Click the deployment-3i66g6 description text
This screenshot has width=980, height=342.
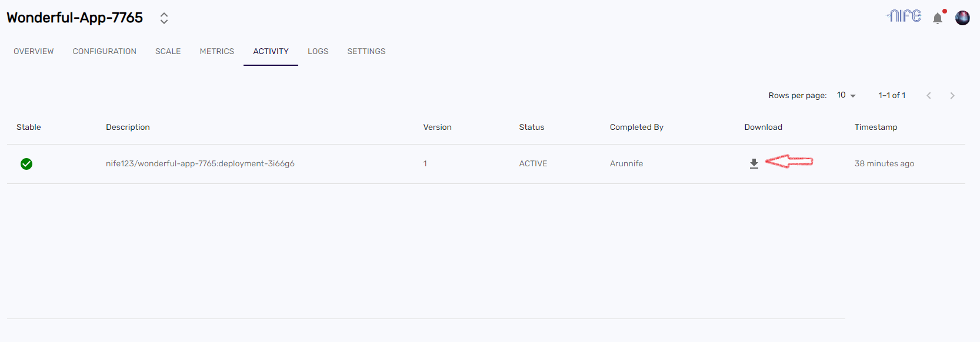201,163
